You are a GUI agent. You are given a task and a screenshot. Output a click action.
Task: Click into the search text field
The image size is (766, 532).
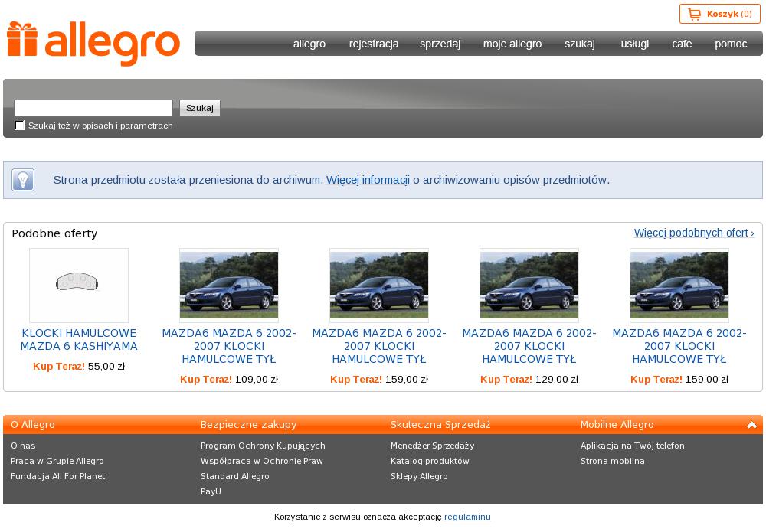coord(93,108)
